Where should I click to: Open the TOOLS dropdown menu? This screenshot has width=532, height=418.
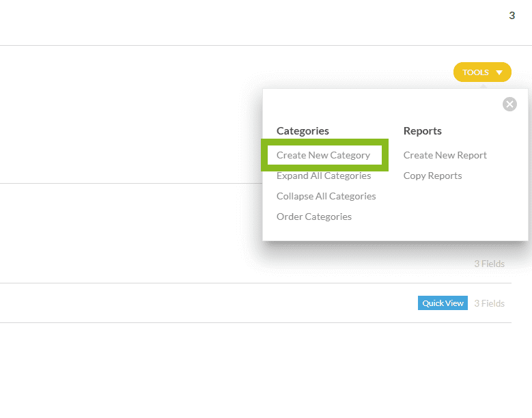[x=476, y=72]
